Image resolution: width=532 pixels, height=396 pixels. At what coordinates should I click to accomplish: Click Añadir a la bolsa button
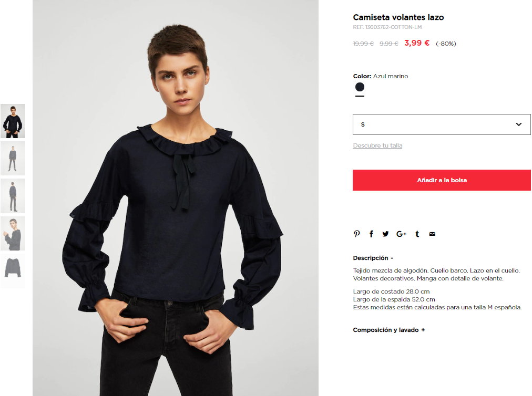[x=442, y=180]
